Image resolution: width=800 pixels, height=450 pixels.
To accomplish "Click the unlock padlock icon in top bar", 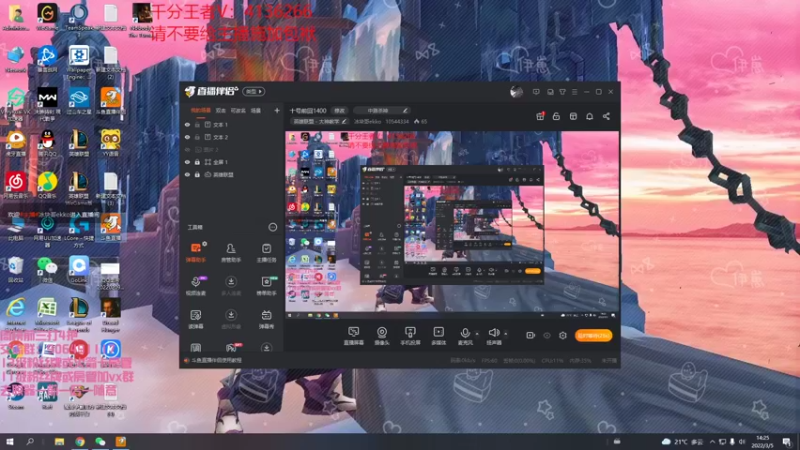I will (x=556, y=116).
